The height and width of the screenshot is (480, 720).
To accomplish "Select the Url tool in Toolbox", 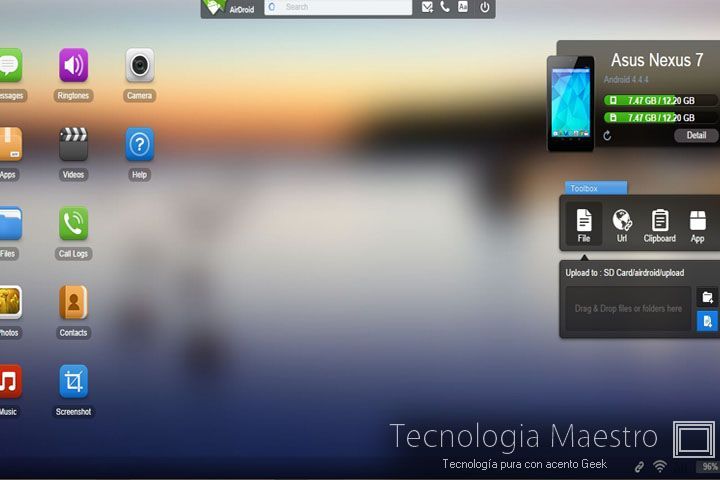I will tap(622, 225).
